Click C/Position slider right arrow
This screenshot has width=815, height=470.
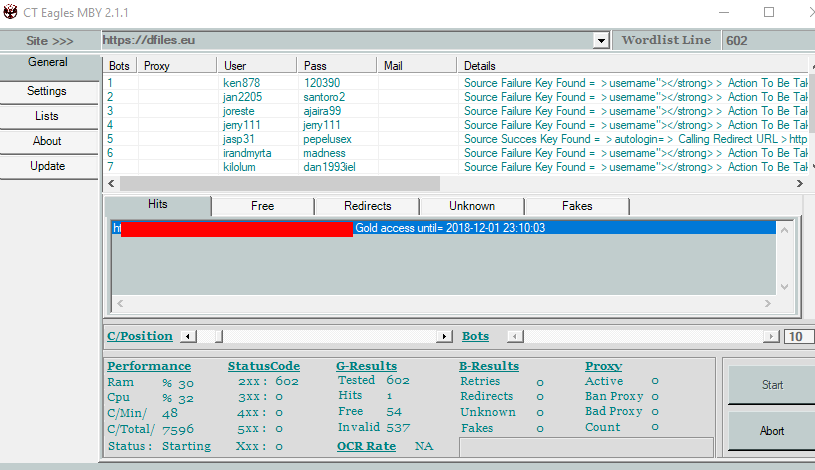tap(444, 336)
